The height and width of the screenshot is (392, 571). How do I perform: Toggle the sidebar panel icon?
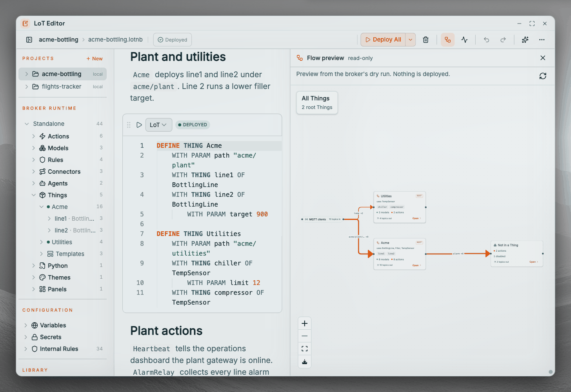[x=29, y=40]
